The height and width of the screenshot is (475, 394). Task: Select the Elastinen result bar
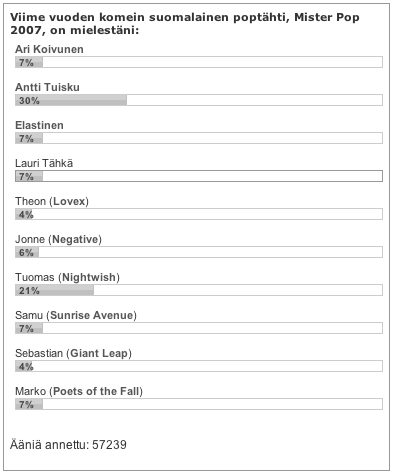pos(199,138)
